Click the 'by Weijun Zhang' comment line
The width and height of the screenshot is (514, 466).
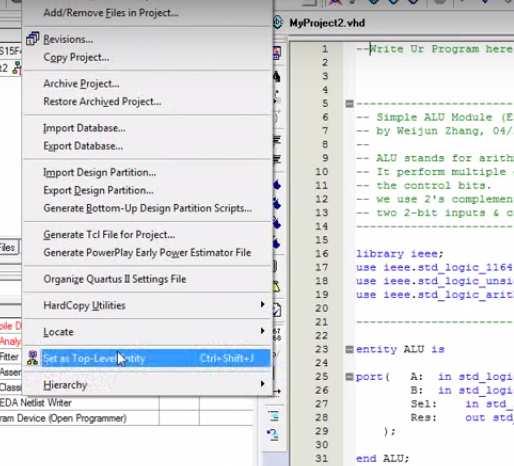435,131
